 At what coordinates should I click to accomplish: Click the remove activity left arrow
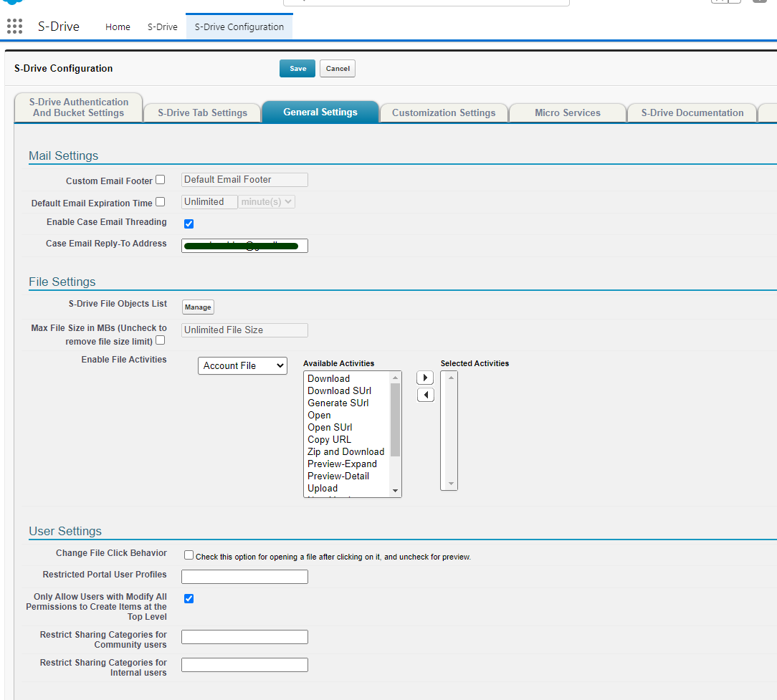425,395
